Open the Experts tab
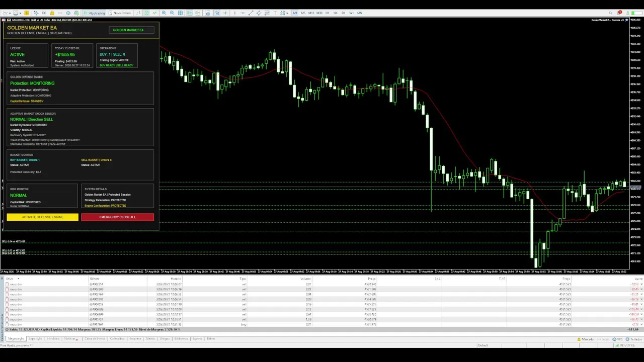This screenshot has height=362, width=644. (197, 339)
